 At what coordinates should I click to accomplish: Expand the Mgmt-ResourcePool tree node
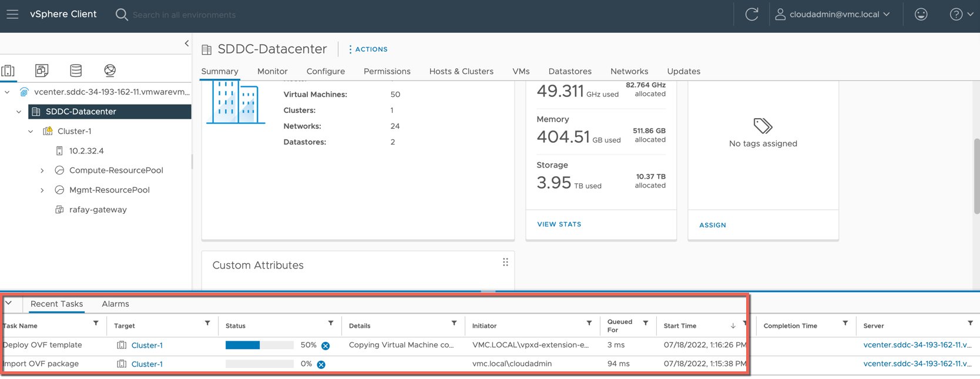[42, 190]
